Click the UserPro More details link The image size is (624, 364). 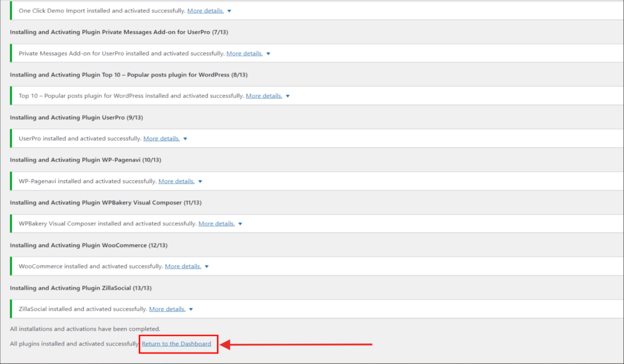tap(161, 139)
